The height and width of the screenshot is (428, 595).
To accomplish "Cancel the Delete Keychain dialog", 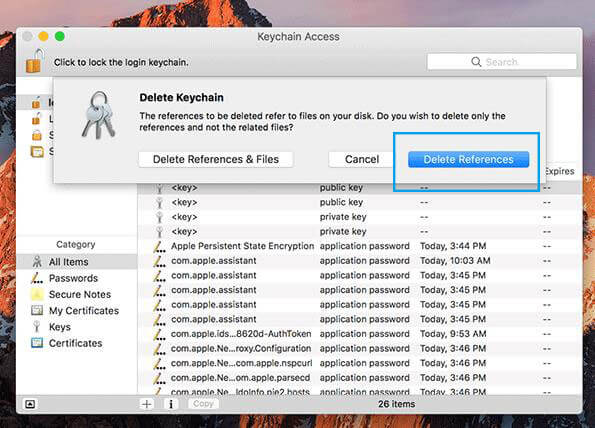I will click(362, 159).
